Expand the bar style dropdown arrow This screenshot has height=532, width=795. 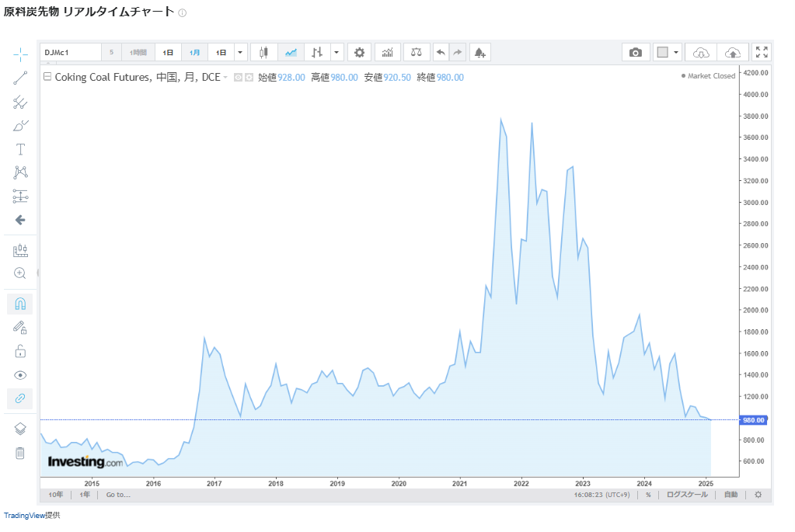336,53
